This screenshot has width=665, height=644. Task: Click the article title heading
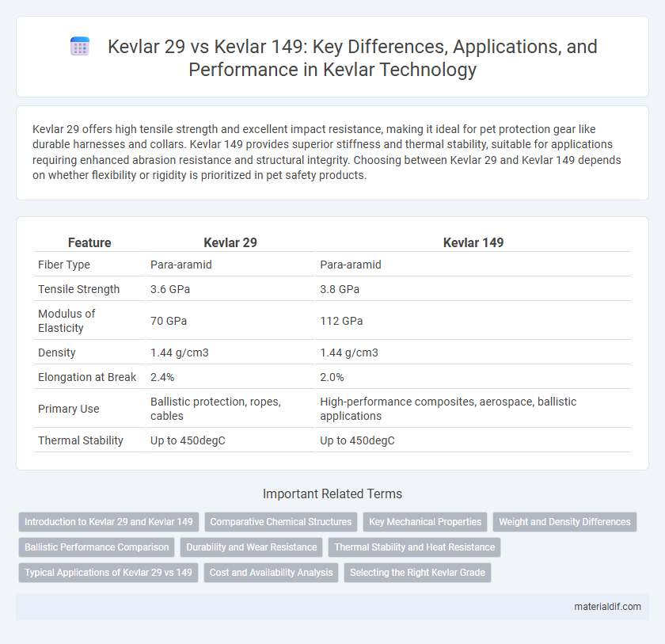pyautogui.click(x=352, y=58)
